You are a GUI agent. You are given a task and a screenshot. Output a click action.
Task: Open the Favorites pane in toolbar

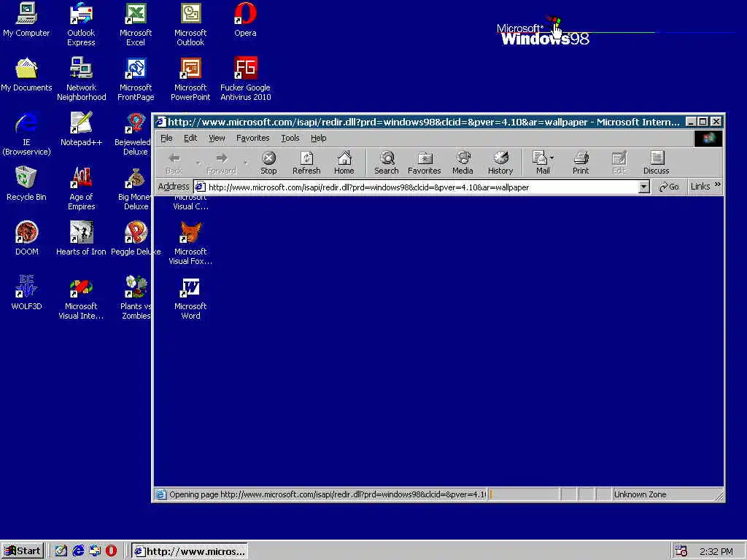point(424,163)
